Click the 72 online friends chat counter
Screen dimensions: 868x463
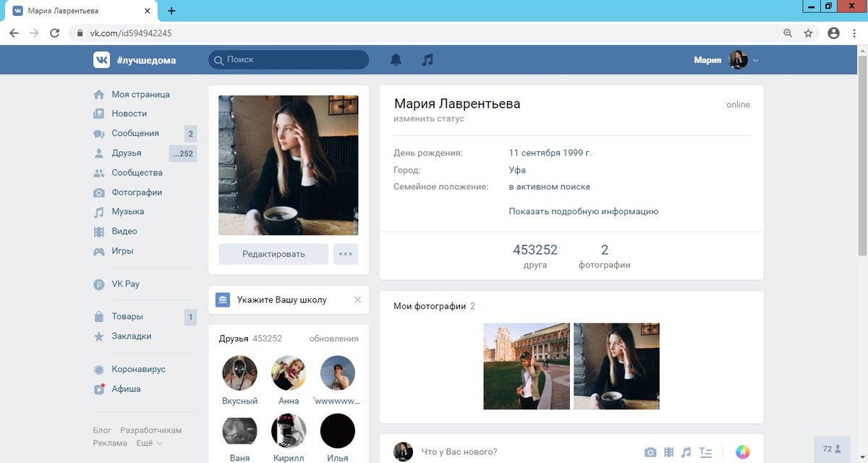(x=832, y=449)
